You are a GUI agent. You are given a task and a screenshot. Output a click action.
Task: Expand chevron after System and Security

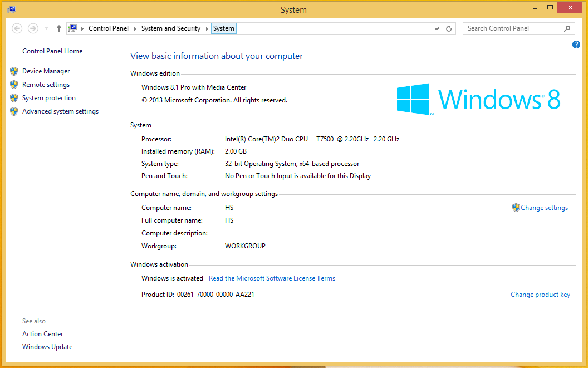[207, 28]
